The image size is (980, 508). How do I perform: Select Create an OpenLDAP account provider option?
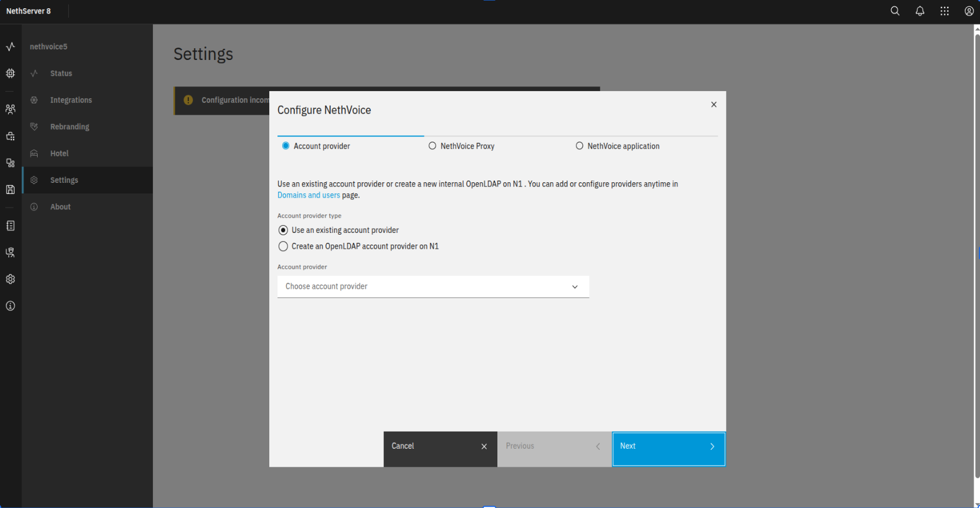(283, 246)
